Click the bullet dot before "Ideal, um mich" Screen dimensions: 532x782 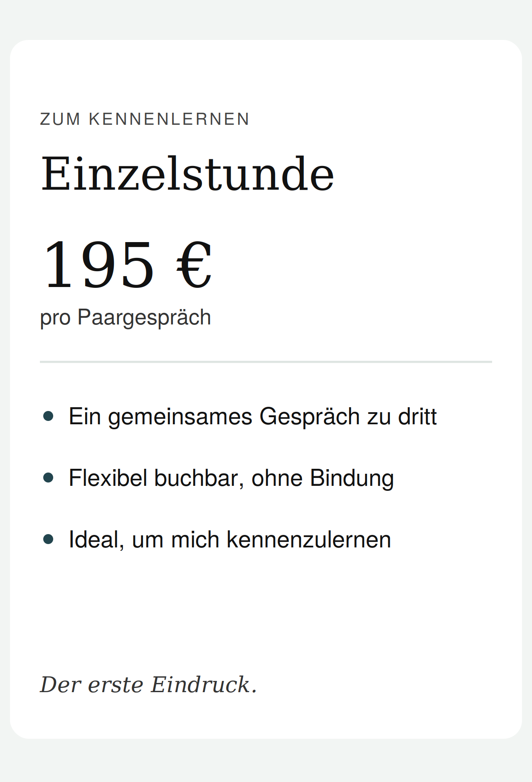(x=48, y=539)
